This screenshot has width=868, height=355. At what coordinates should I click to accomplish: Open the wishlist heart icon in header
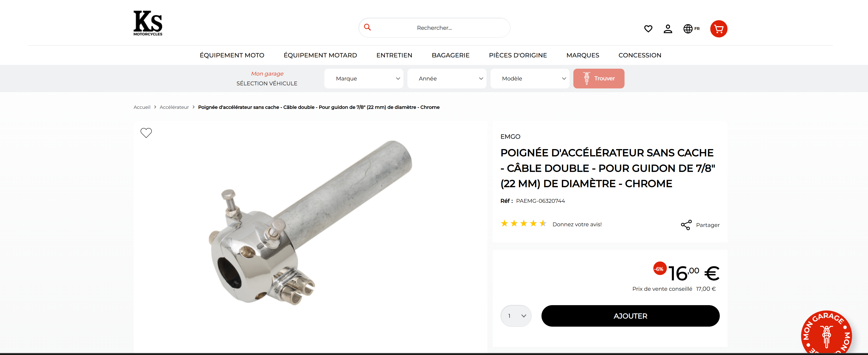tap(648, 29)
